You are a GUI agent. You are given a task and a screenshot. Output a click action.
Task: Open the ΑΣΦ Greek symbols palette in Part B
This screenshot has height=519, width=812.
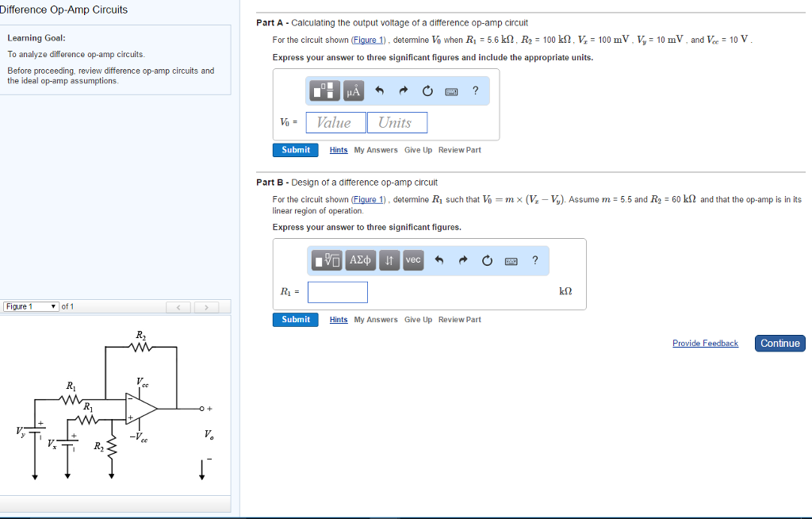361,260
